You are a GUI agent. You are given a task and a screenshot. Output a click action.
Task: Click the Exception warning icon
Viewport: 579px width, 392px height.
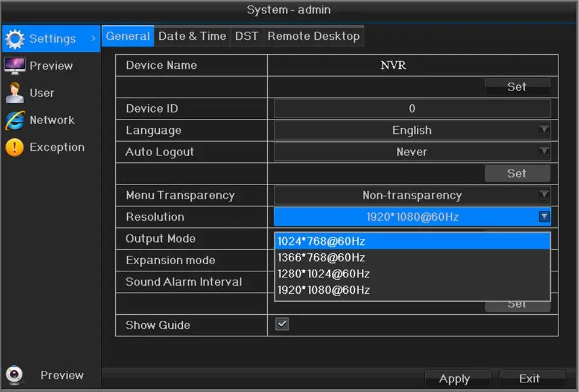click(x=14, y=147)
